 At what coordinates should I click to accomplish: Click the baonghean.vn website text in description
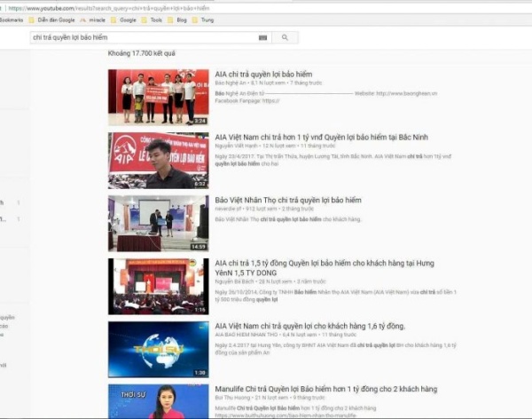[407, 93]
